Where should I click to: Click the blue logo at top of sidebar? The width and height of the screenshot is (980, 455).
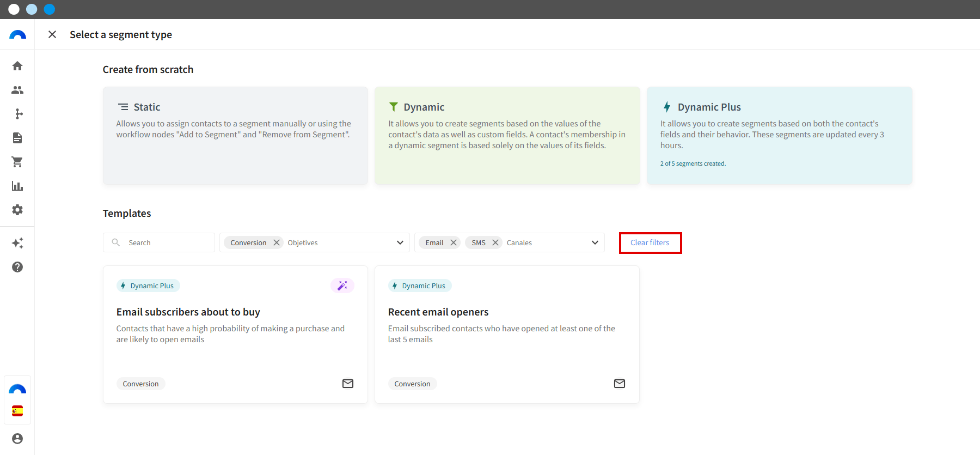pos(17,35)
